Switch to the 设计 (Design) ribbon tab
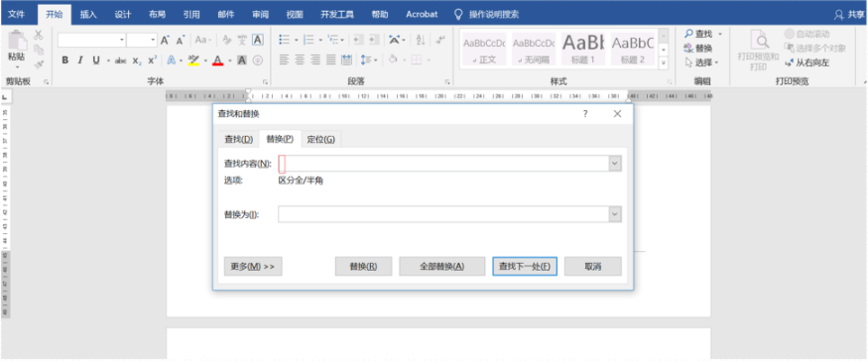Image resolution: width=868 pixels, height=361 pixels. point(123,15)
